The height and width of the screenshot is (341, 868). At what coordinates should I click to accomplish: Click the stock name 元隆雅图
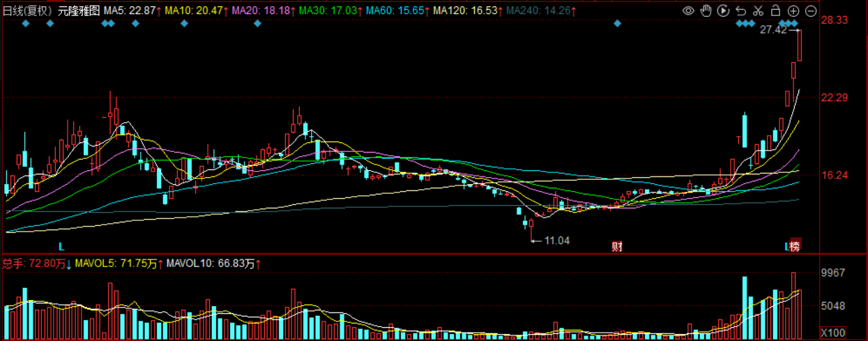tap(79, 11)
